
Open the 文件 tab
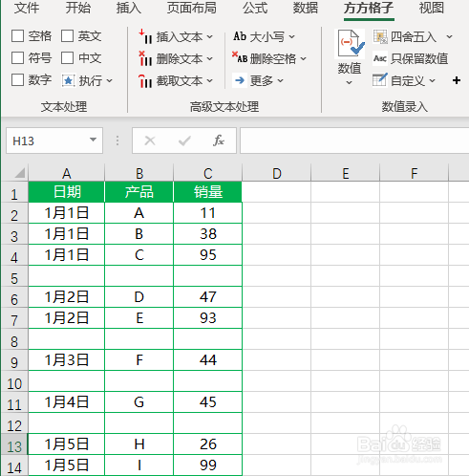click(x=27, y=8)
